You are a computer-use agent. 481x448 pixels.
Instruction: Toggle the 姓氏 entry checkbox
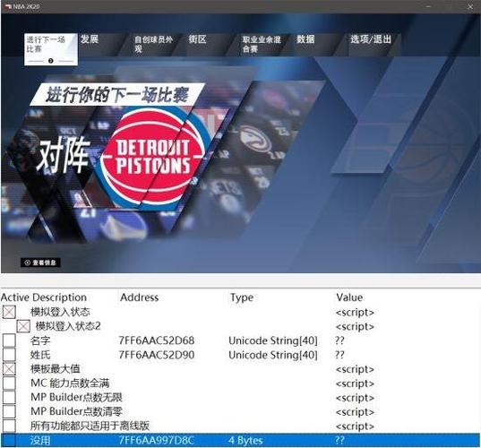(x=9, y=355)
